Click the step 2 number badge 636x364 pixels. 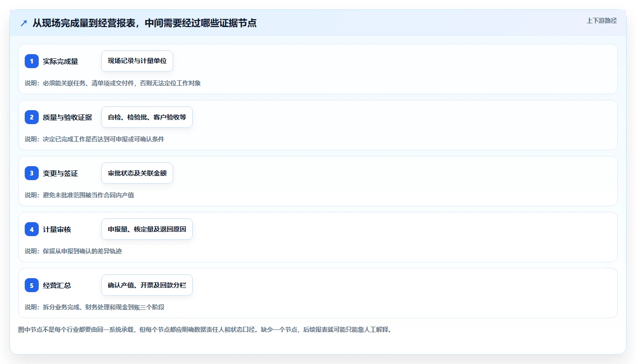pyautogui.click(x=32, y=117)
